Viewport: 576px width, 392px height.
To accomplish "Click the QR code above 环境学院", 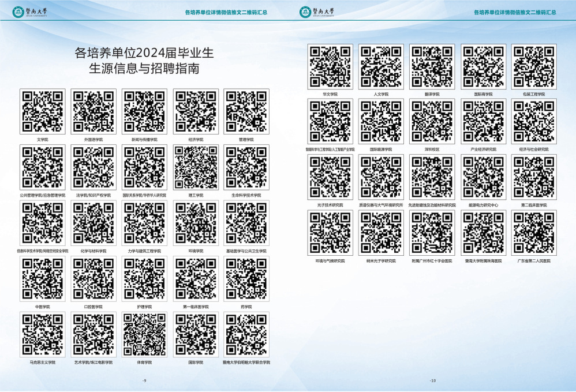I will point(196,223).
